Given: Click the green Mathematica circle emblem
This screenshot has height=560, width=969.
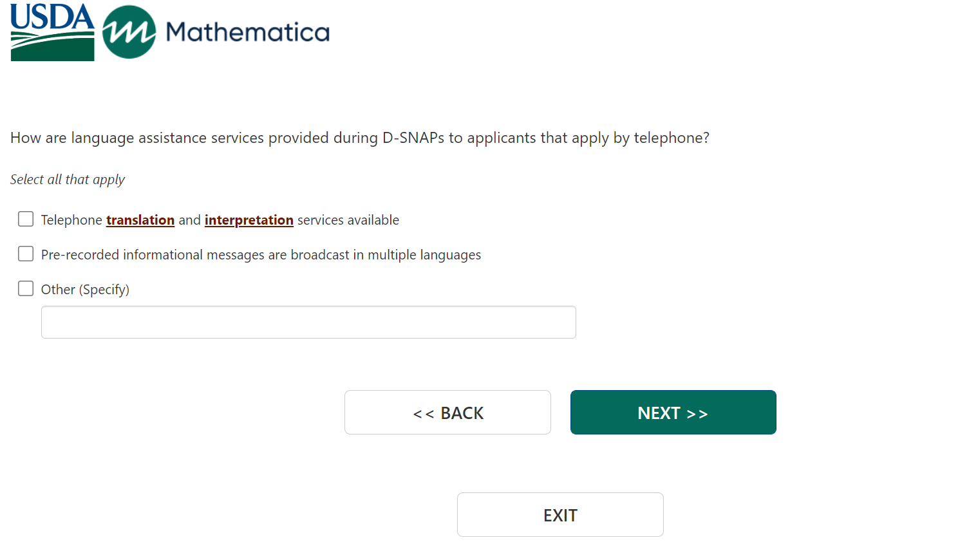Looking at the screenshot, I should click(129, 32).
